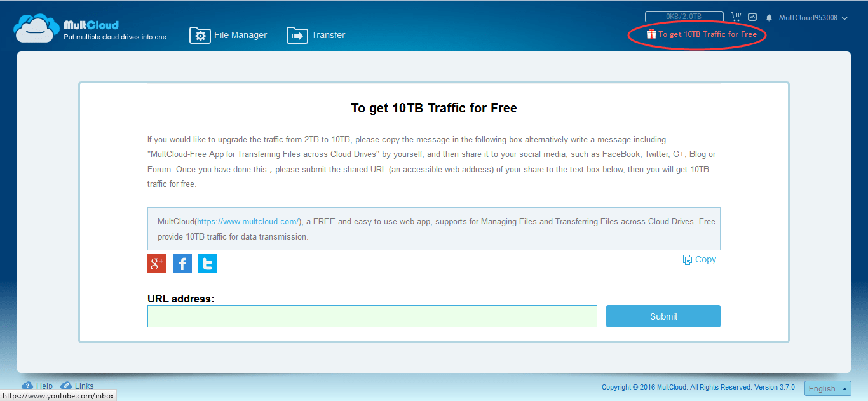
Task: Submit the shared URL
Action: point(663,316)
